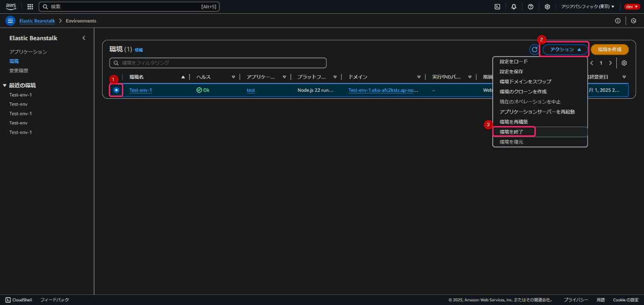
Task: Go to 環境 in sidebar
Action: click(x=14, y=61)
